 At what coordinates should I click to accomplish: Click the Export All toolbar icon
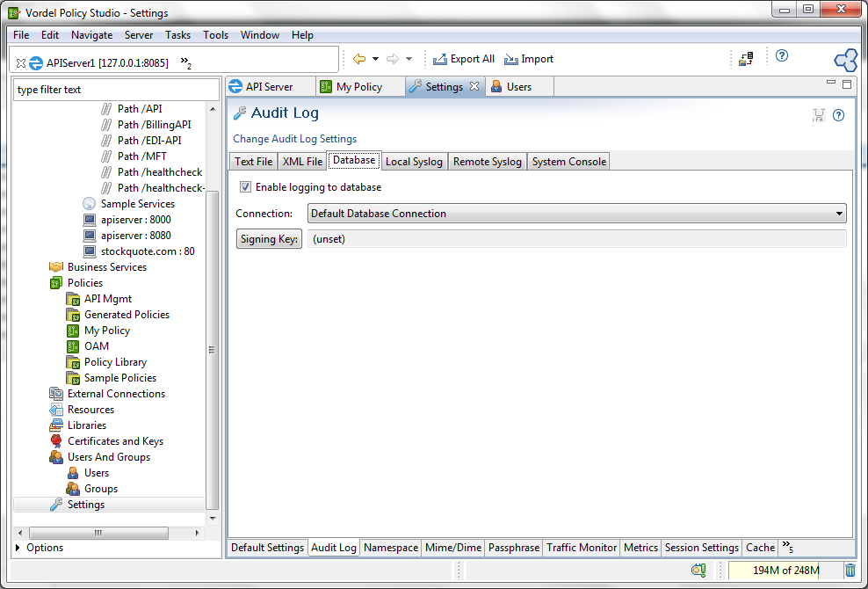click(x=439, y=59)
